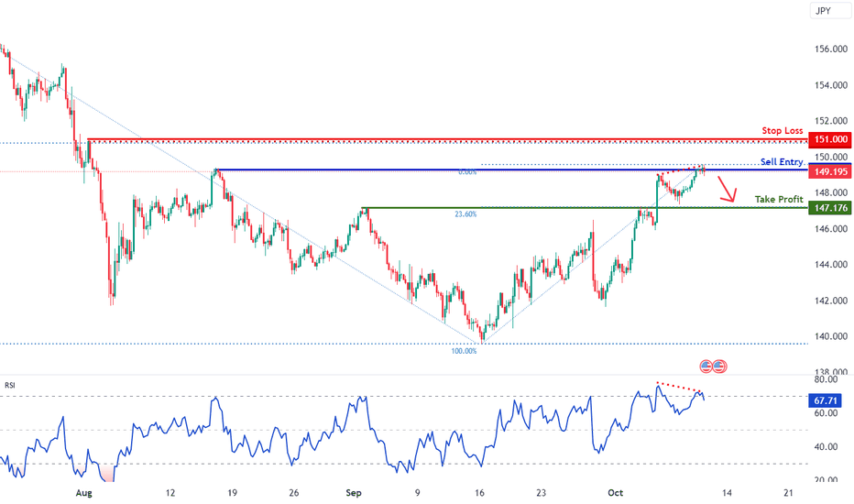Open the JPY currency selector
854x504 pixels.
[830, 10]
